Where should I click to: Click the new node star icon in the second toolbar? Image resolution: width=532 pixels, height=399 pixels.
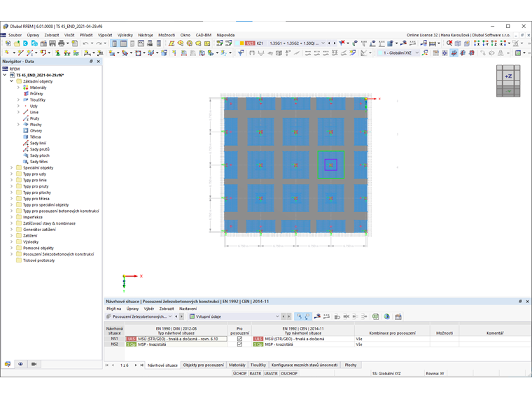coord(7,52)
